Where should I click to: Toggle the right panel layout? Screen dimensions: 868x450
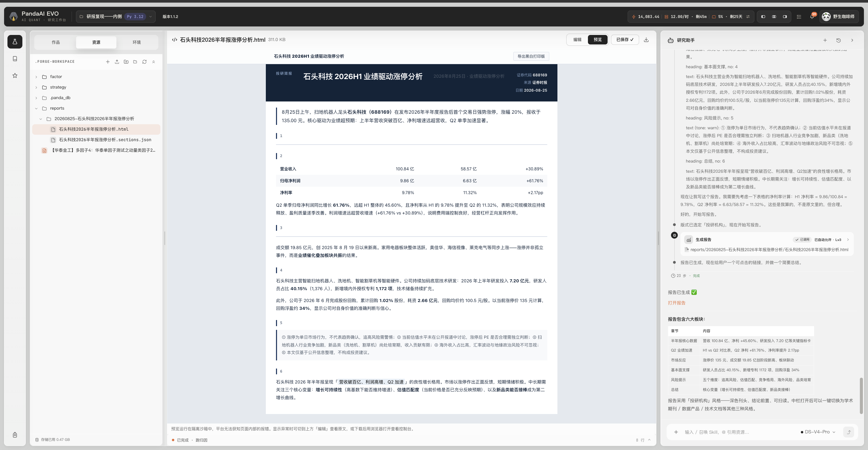785,17
